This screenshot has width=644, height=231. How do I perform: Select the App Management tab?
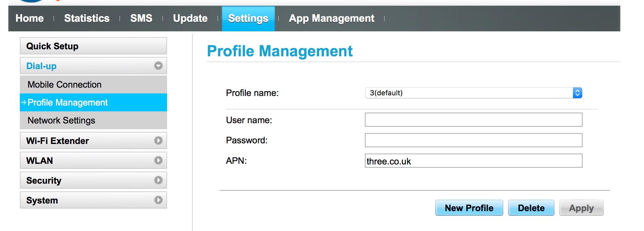332,18
